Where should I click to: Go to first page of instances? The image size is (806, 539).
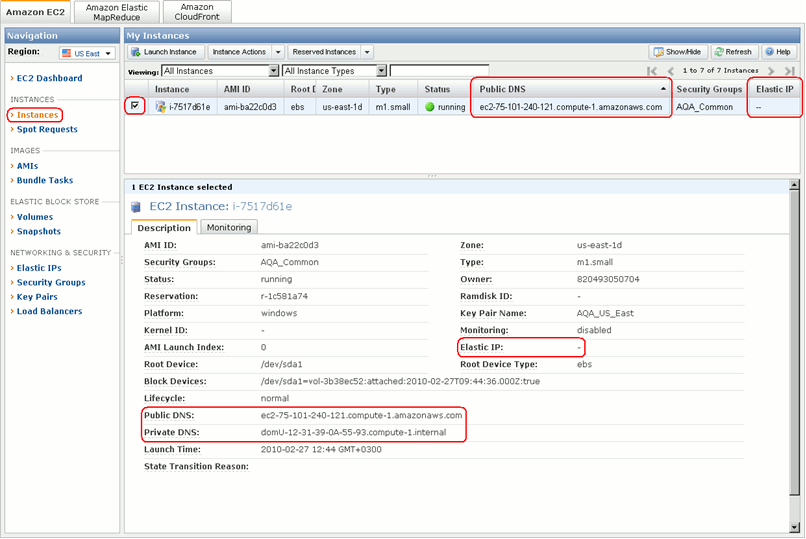652,71
